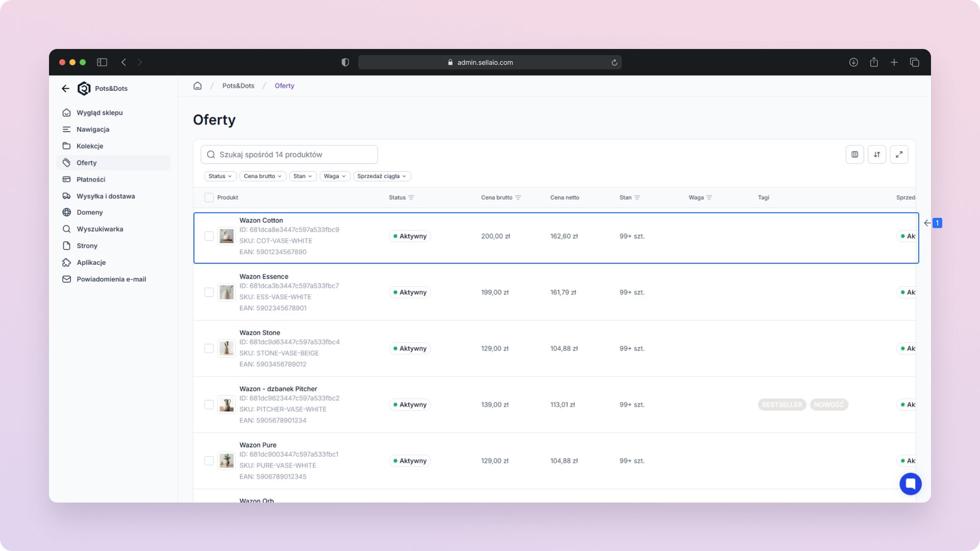Reload page via address bar refresh icon
The width and height of the screenshot is (980, 551).
[615, 63]
